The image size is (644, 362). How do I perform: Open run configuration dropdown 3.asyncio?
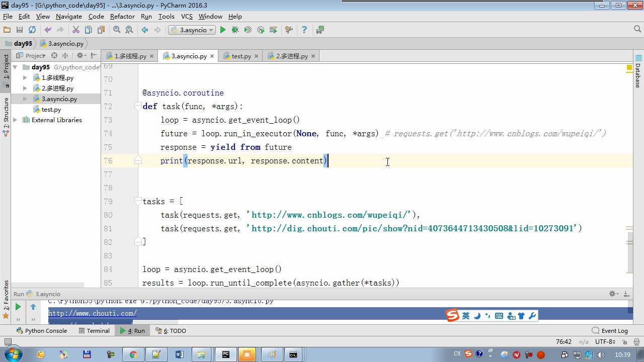(192, 30)
